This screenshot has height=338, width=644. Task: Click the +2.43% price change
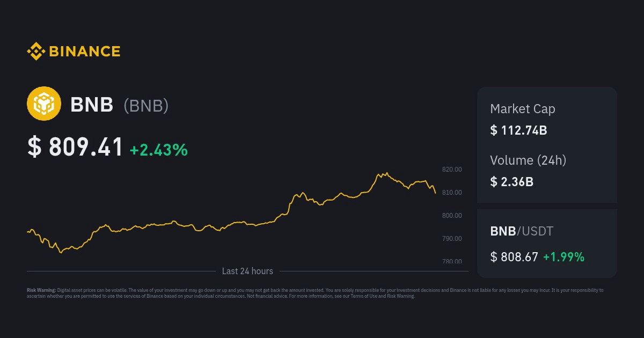159,150
